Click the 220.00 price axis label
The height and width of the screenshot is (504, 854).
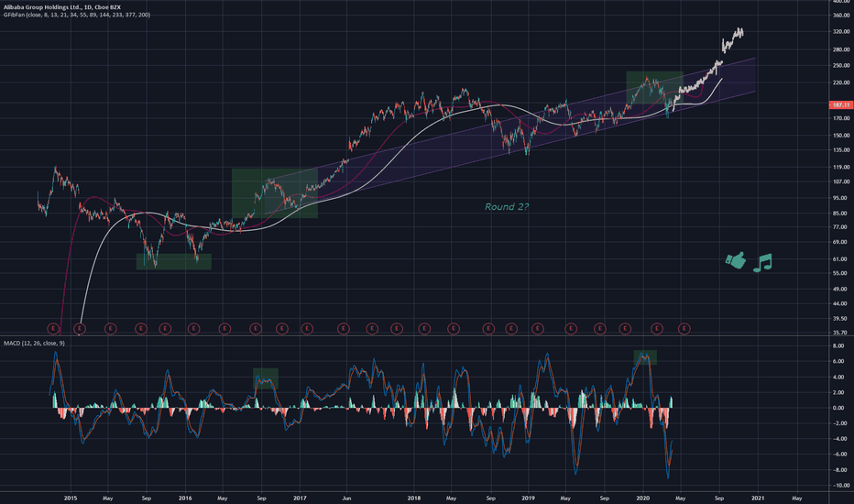pos(841,82)
